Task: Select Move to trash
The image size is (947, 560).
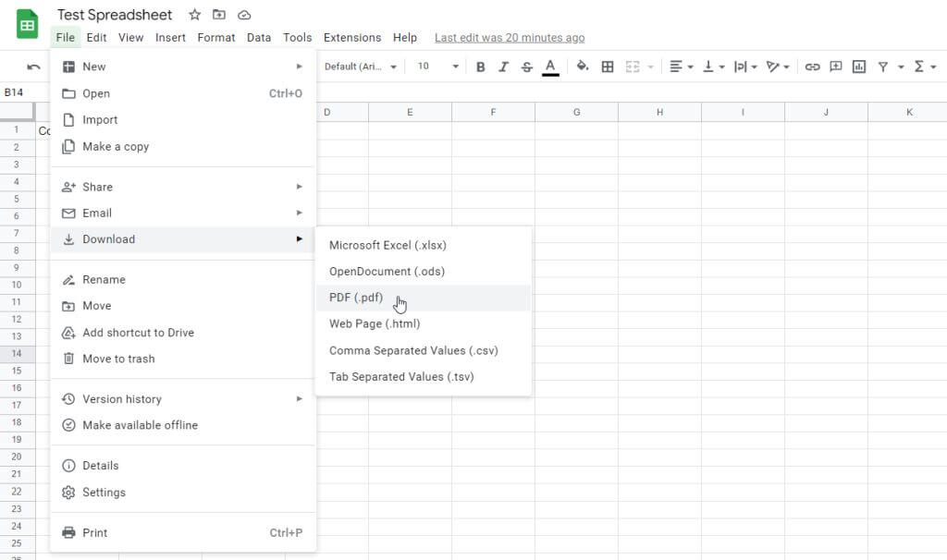Action: [183, 359]
